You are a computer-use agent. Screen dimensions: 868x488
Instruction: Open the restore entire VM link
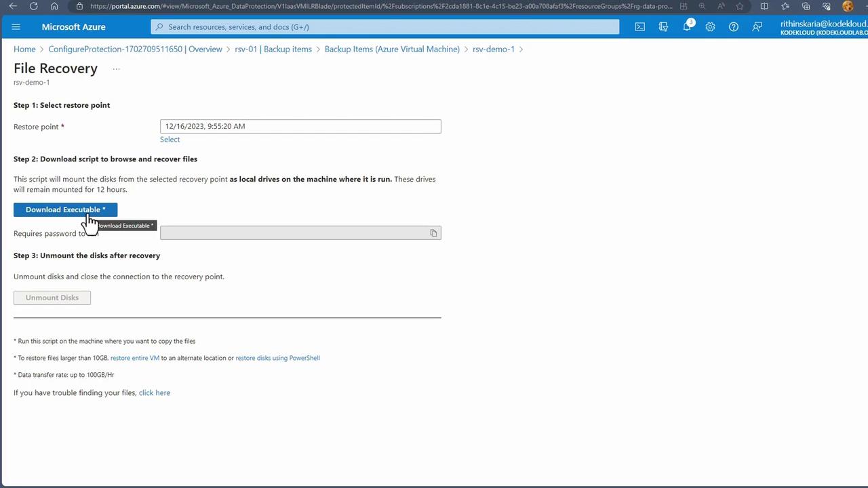(135, 358)
